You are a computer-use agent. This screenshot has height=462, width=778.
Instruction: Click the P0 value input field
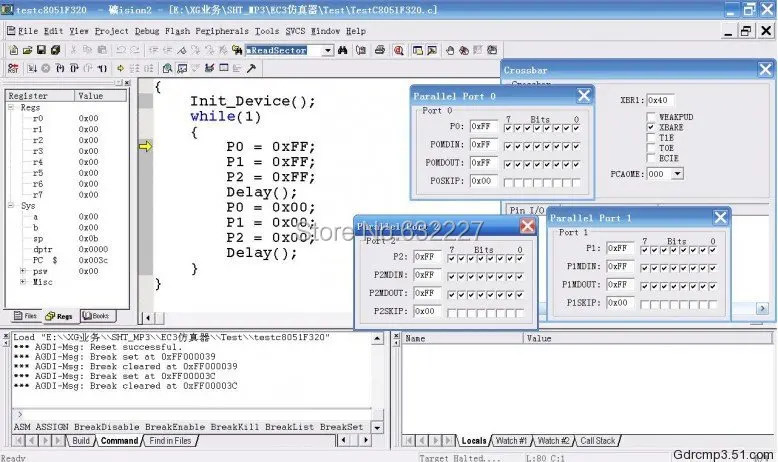click(x=483, y=127)
